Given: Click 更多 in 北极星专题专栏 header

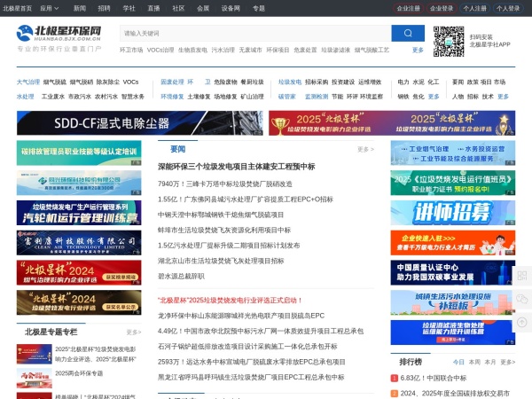Looking at the screenshot, I should click(x=134, y=332).
